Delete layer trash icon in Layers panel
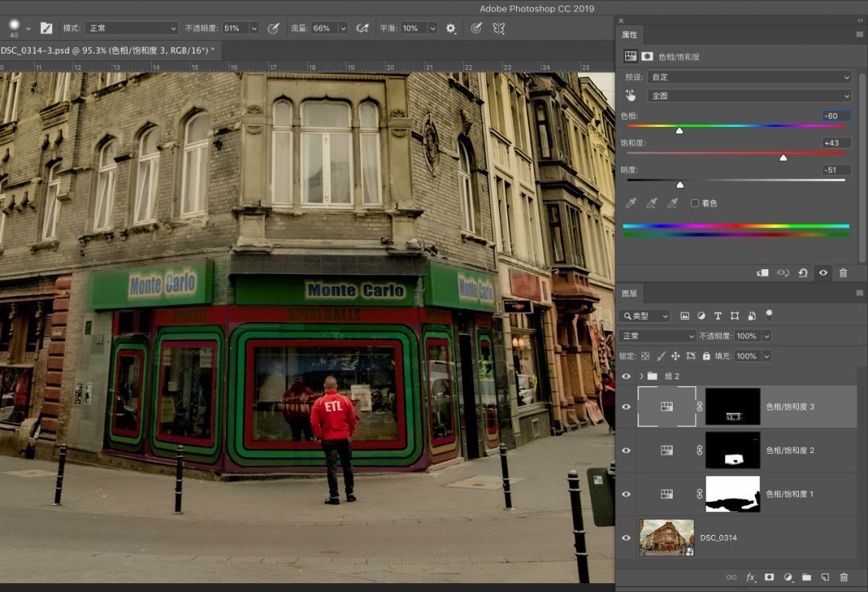868x592 pixels. pos(844,577)
